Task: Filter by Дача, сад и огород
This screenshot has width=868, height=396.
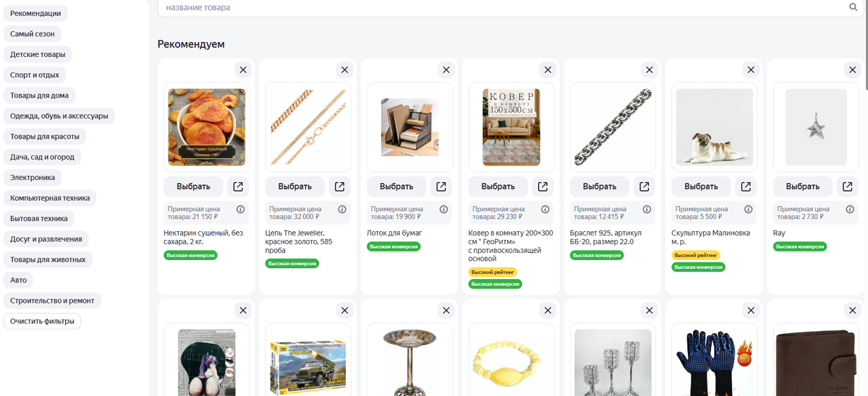Action: [x=42, y=157]
